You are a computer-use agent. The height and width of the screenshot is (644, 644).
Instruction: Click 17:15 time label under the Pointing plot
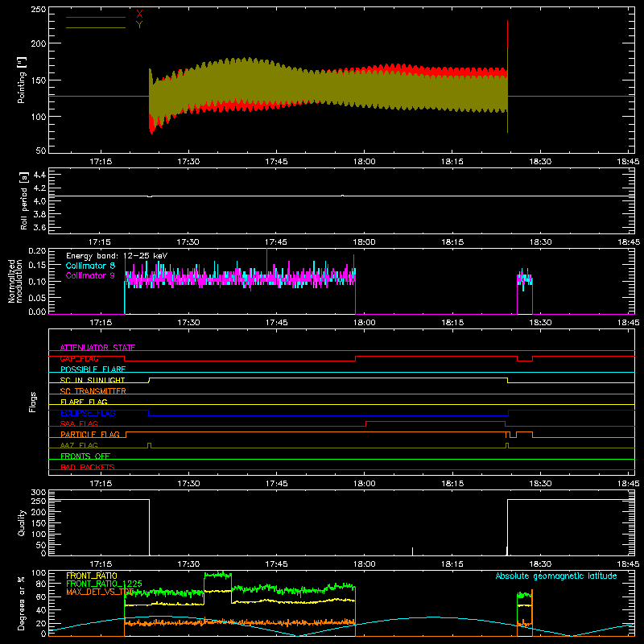coord(101,162)
